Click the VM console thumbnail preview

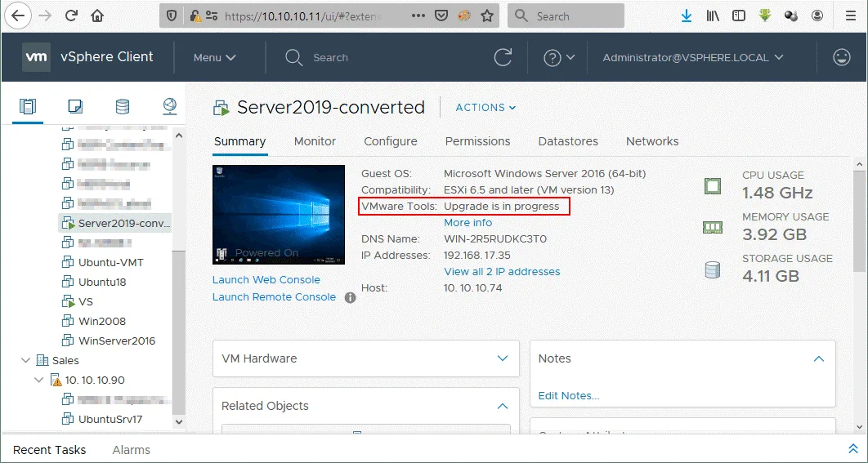278,214
